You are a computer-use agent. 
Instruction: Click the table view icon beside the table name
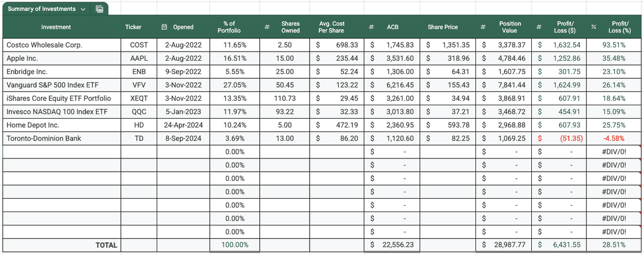tap(99, 9)
